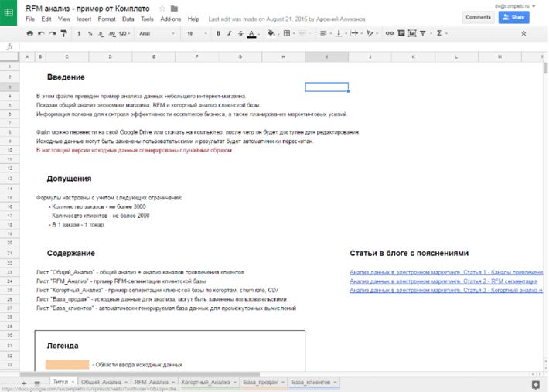Click the blue Share button
Viewport: 549px width, 392px height.
point(513,17)
